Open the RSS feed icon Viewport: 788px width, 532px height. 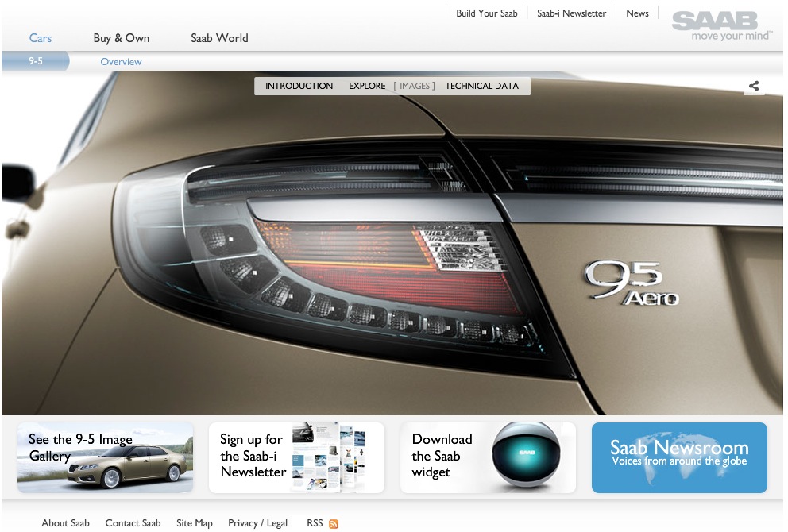click(x=334, y=524)
